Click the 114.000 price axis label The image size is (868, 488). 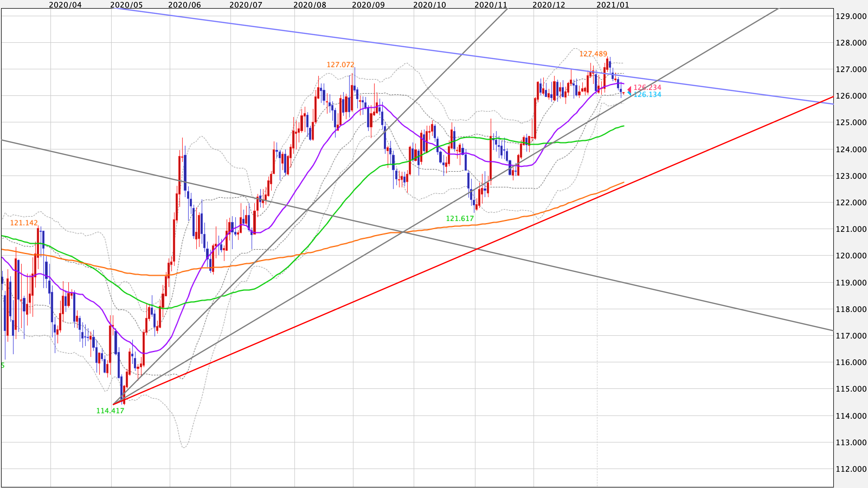(x=851, y=416)
